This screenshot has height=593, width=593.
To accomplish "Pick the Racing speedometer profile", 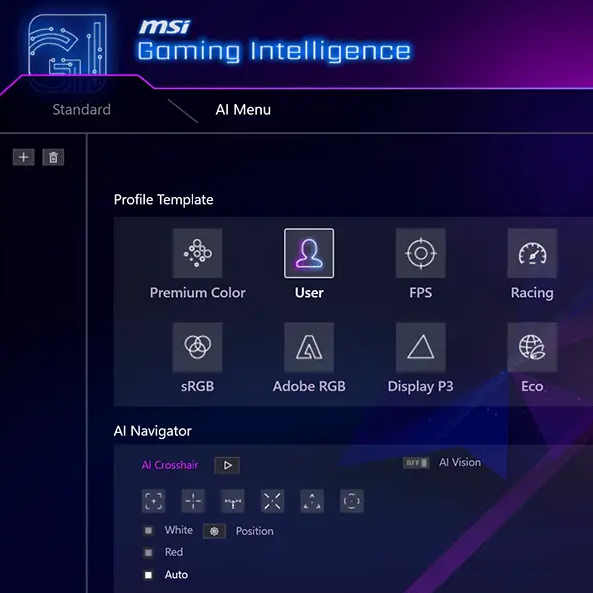I will [532, 253].
